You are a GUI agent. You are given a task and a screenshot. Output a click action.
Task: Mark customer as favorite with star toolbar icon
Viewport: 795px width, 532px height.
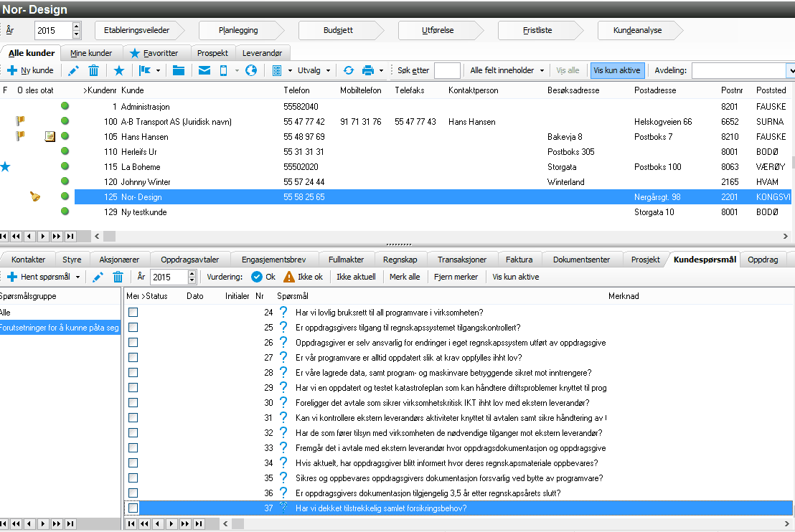[119, 70]
